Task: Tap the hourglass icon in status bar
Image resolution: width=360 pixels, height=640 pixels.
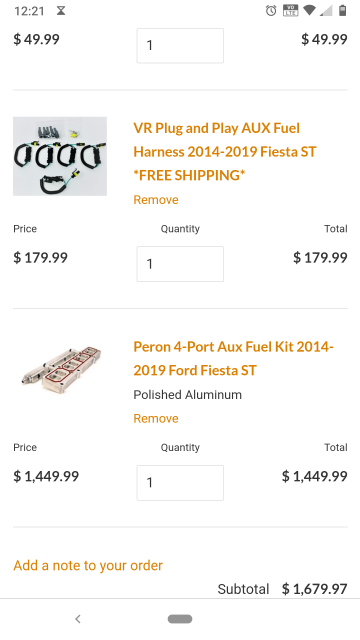Action: [x=61, y=11]
